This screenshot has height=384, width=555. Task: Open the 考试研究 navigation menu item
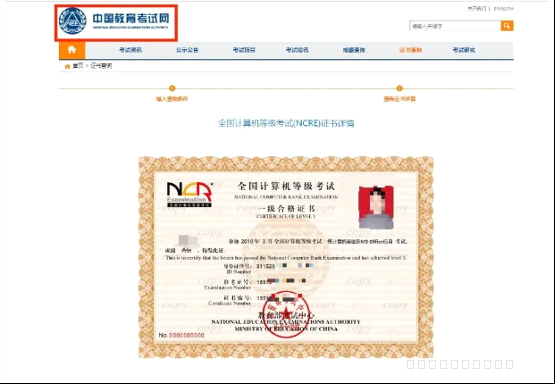(x=464, y=50)
